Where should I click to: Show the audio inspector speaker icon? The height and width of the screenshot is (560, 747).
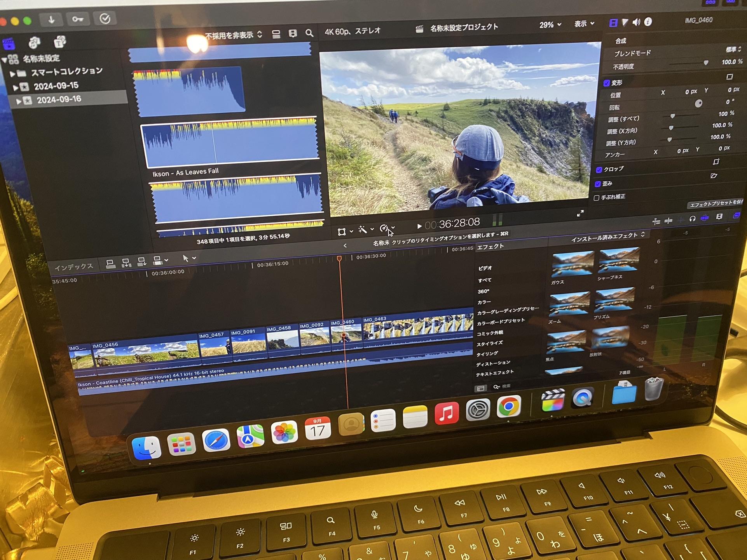click(x=636, y=22)
